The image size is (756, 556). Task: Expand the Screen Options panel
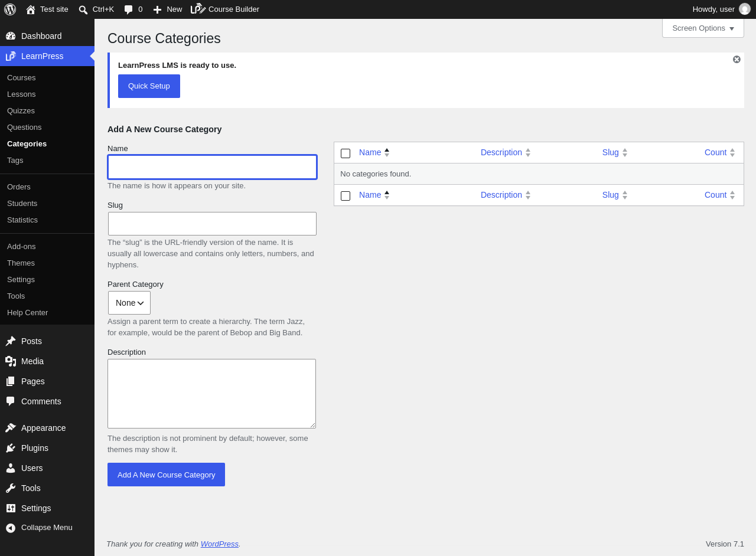pos(703,28)
